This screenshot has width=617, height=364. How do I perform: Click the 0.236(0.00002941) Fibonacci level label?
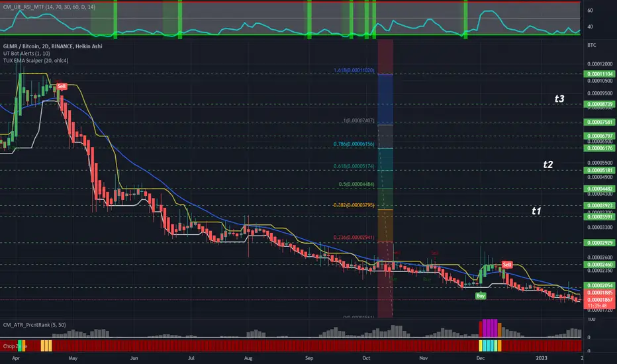click(354, 238)
